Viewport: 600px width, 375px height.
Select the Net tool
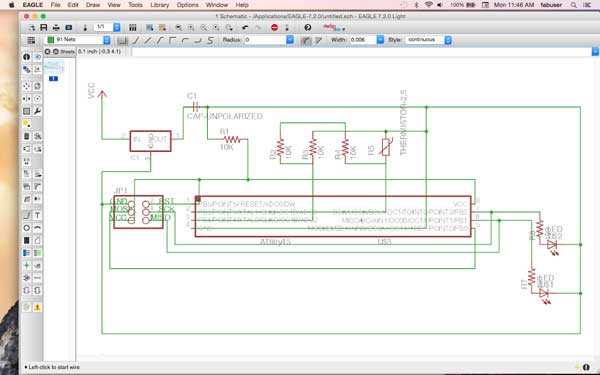tap(38, 253)
